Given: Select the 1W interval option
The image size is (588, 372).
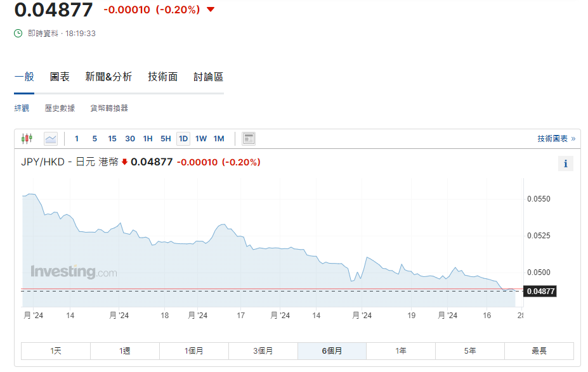Looking at the screenshot, I should point(201,139).
